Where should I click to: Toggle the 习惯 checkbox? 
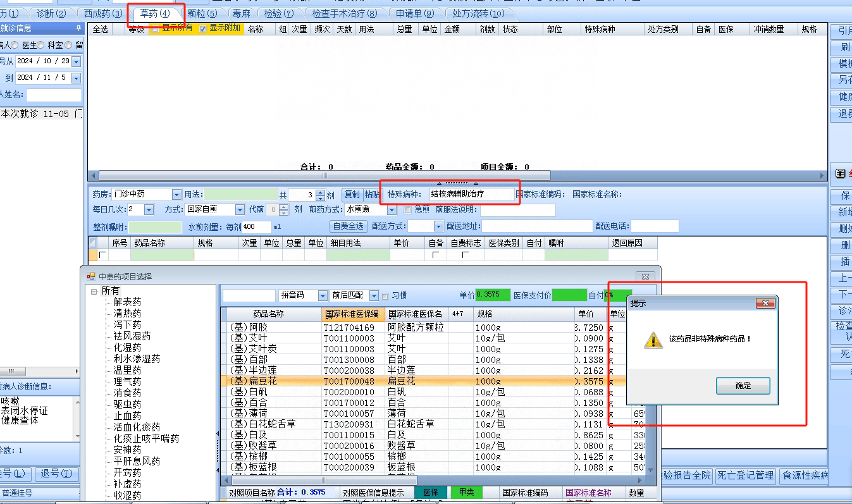click(384, 296)
